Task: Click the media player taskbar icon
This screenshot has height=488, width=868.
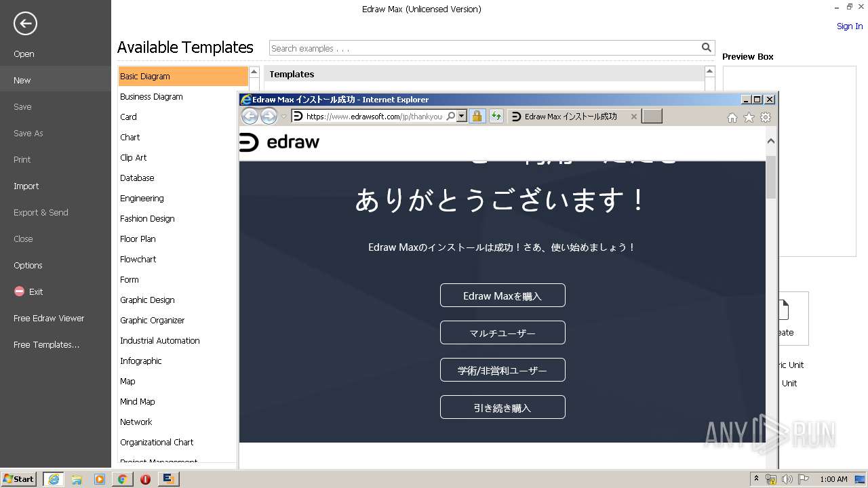Action: coord(100,479)
